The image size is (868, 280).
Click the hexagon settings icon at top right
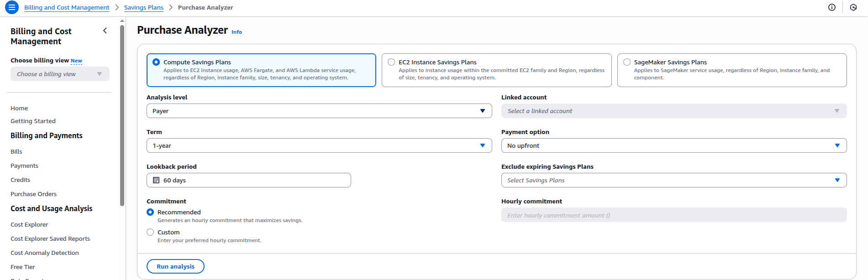pos(853,7)
